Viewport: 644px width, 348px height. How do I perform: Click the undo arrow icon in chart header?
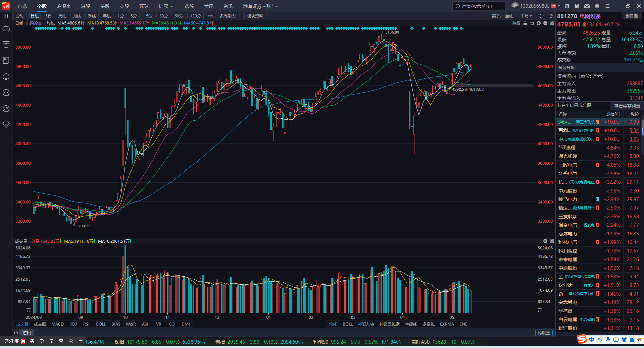click(x=532, y=23)
